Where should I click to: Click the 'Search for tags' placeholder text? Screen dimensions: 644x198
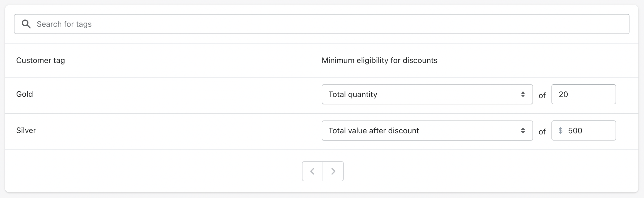point(64,24)
